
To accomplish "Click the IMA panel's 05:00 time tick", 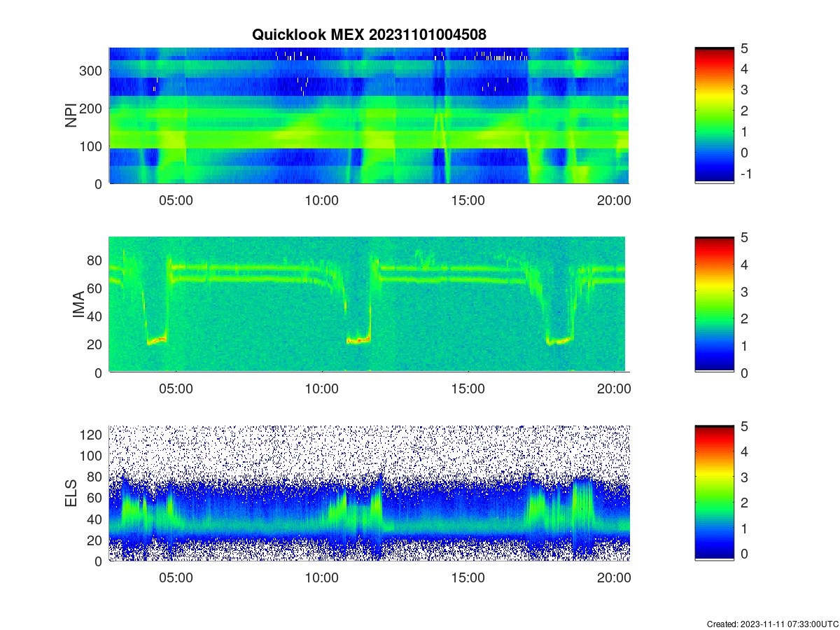I will (x=176, y=389).
